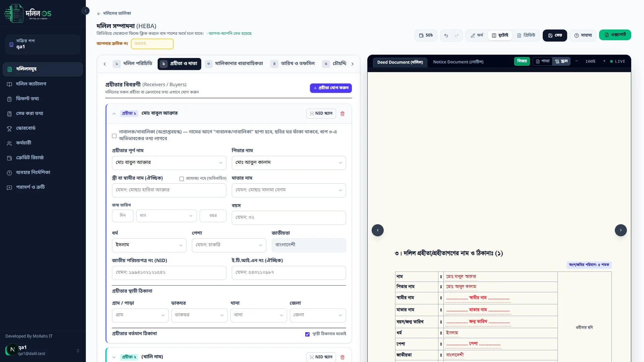The width and height of the screenshot is (644, 362).
Task: Tick প্রযোজ্য নহে (অবিবাহিত) checkbox
Action: 181,179
